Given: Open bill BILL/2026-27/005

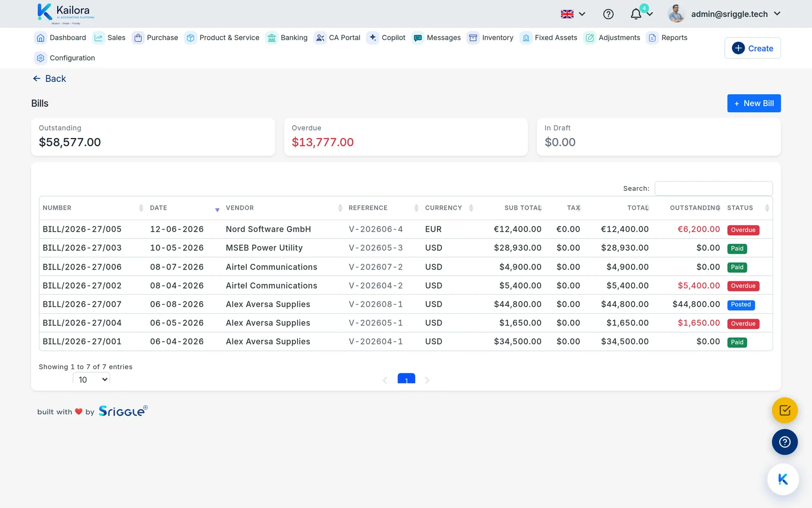Looking at the screenshot, I should [x=82, y=229].
